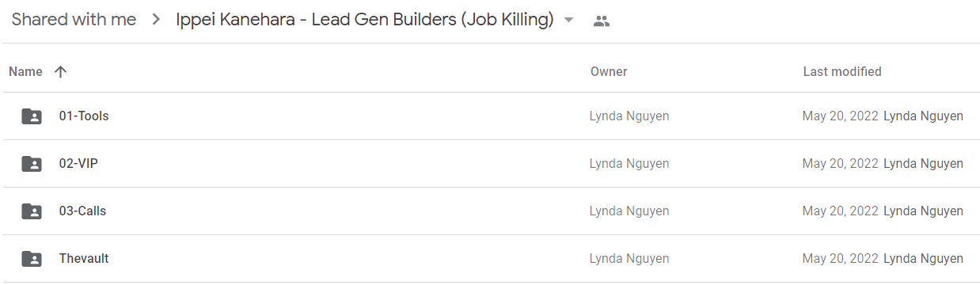Go back to Shared with me
Viewport: 980px width, 285px height.
pyautogui.click(x=74, y=21)
